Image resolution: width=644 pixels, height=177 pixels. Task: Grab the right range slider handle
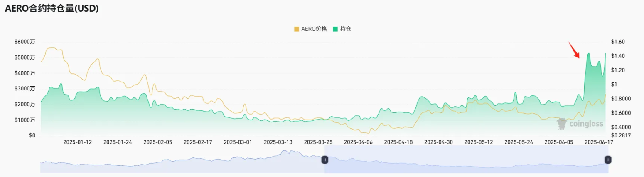608,160
